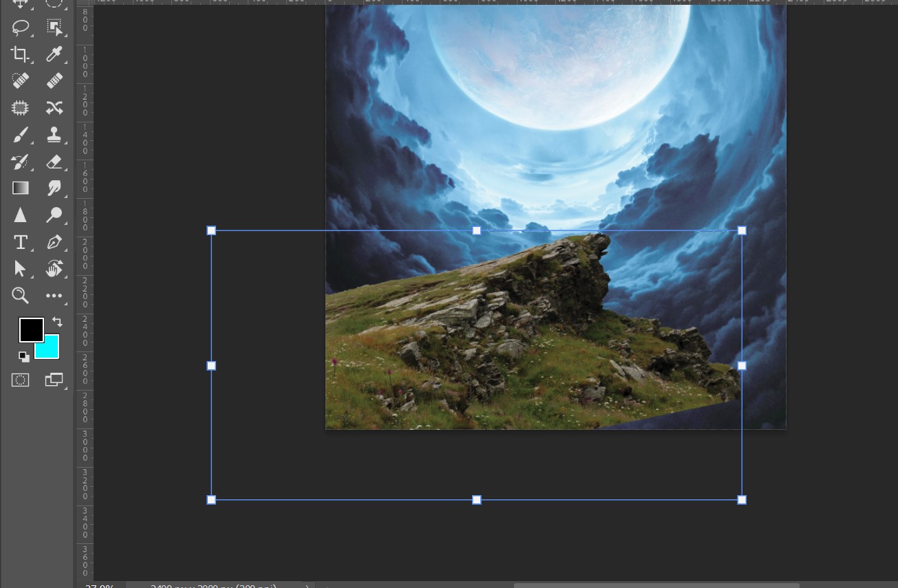Select the Gradient tool
The image size is (898, 588).
pos(21,188)
